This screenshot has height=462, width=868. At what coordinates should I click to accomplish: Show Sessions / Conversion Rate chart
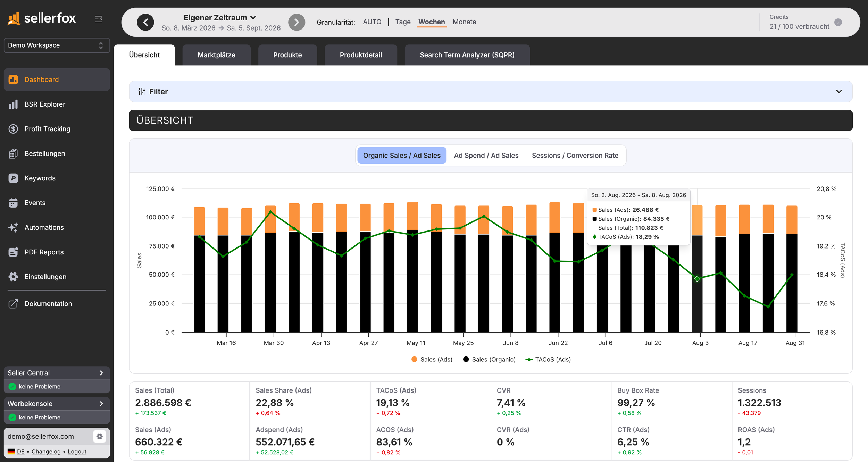tap(575, 156)
